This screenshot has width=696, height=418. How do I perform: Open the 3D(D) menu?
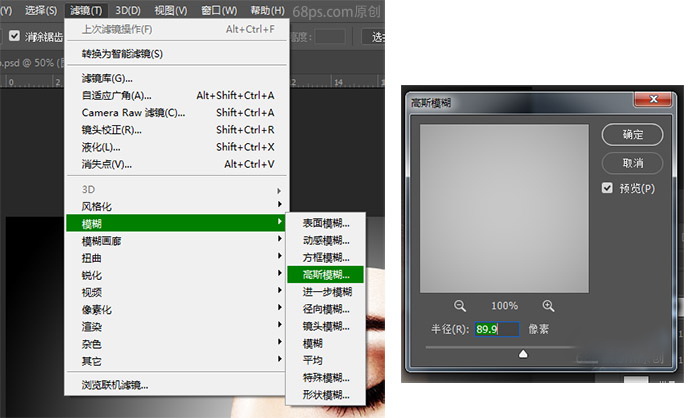(x=128, y=10)
